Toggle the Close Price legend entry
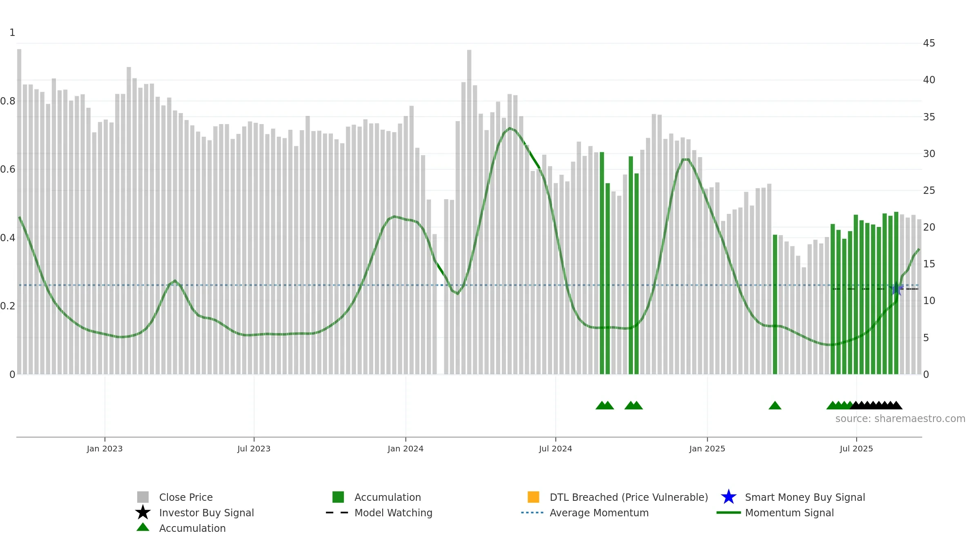The image size is (980, 551). (x=186, y=497)
